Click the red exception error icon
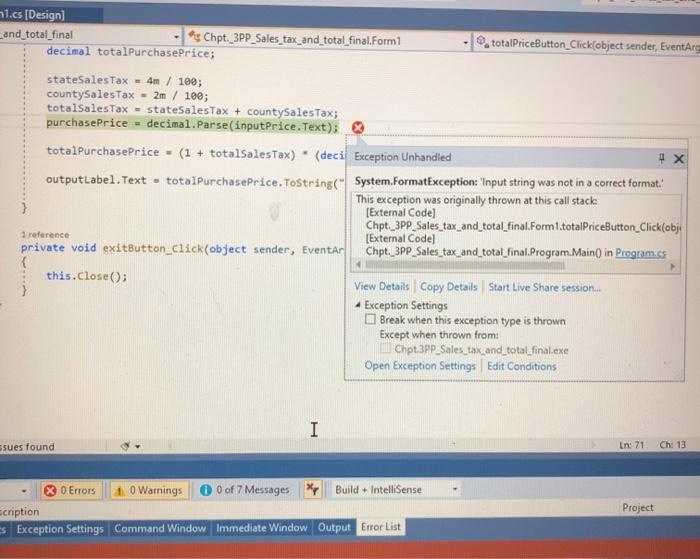This screenshot has width=700, height=559. pos(358,128)
